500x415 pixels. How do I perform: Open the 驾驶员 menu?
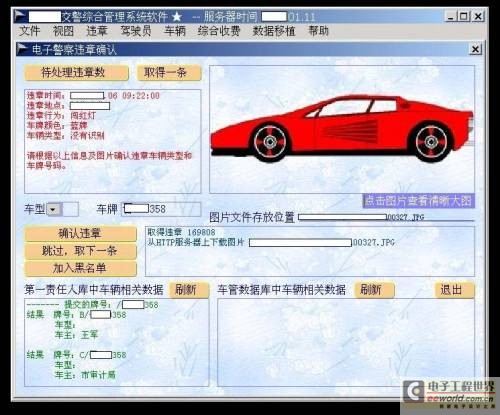136,31
